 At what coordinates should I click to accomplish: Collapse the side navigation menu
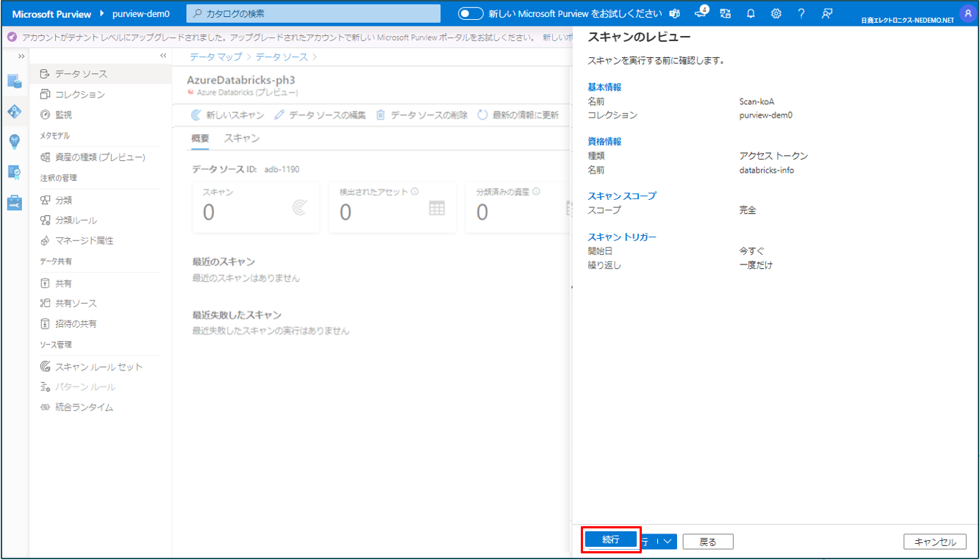point(163,56)
